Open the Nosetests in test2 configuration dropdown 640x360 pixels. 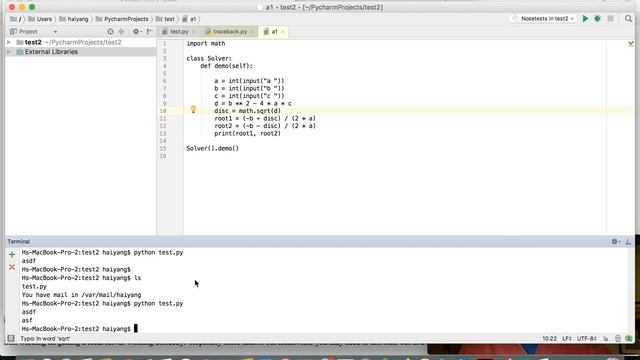coord(544,19)
